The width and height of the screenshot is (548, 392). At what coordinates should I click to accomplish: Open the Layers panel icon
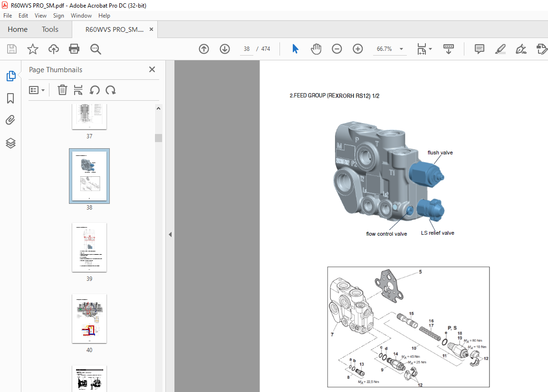10,143
